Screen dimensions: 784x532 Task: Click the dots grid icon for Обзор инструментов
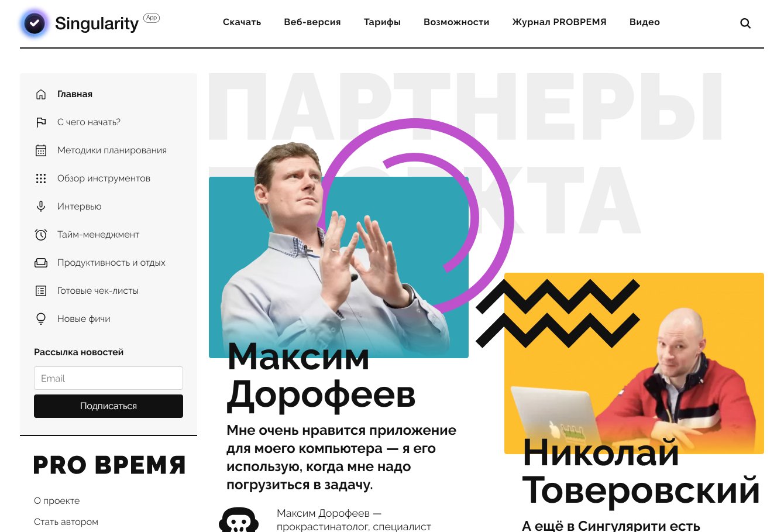point(41,179)
